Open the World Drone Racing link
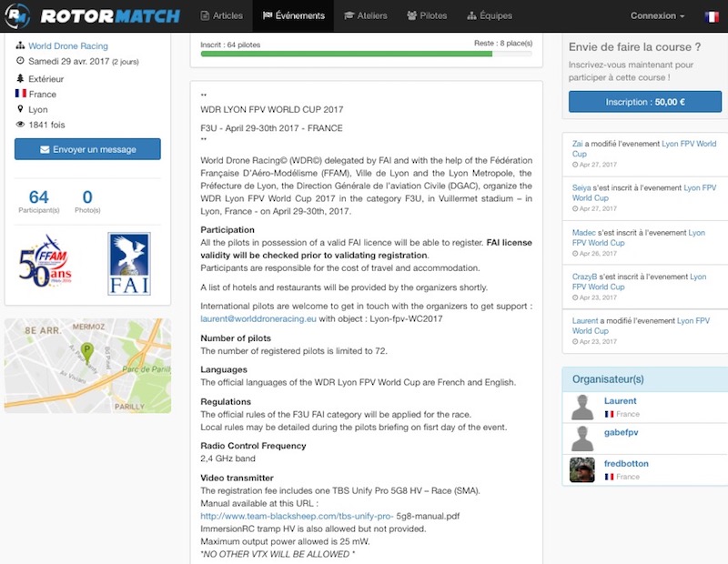The height and width of the screenshot is (564, 728). click(67, 46)
